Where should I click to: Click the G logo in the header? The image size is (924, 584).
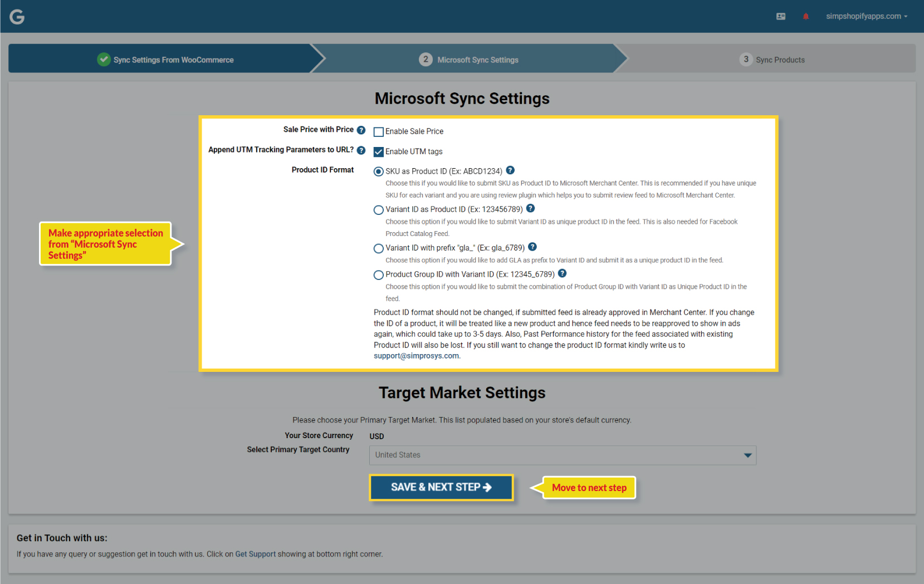point(17,17)
